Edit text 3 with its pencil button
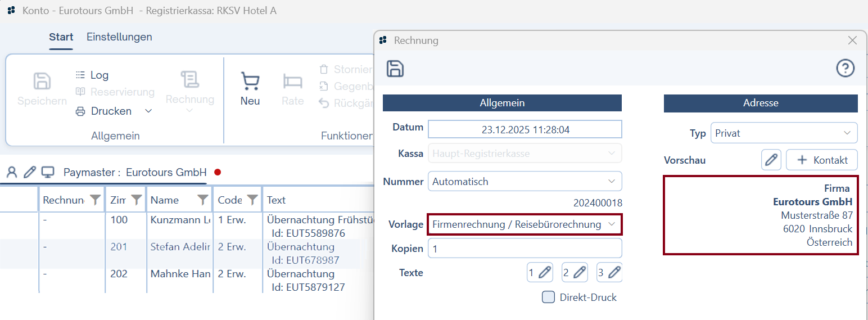This screenshot has width=868, height=320. click(609, 273)
